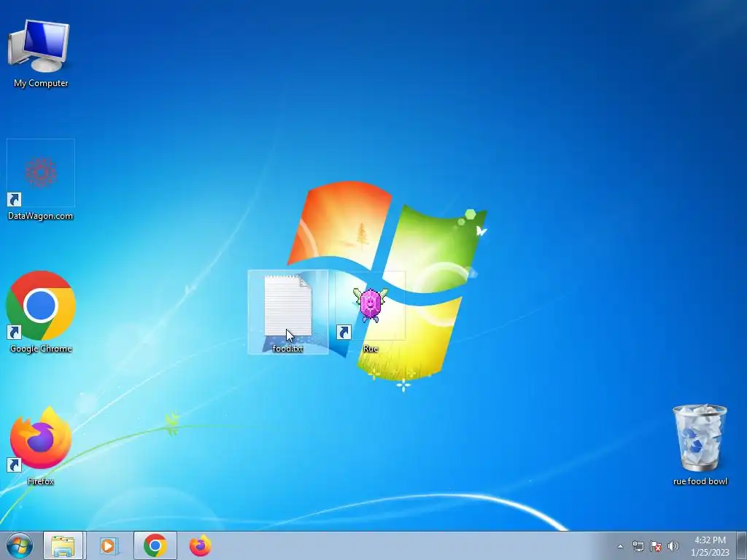Open Google Chrome from the taskbar
This screenshot has width=747, height=560.
pyautogui.click(x=155, y=545)
